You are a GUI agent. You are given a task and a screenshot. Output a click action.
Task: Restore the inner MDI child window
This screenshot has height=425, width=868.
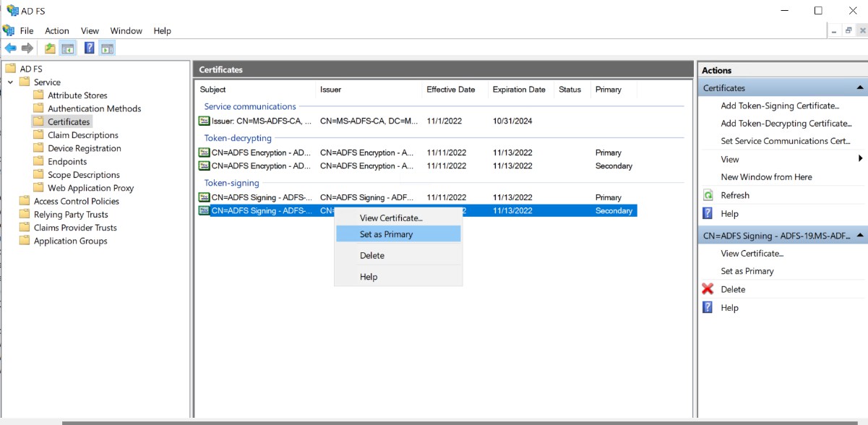click(848, 30)
